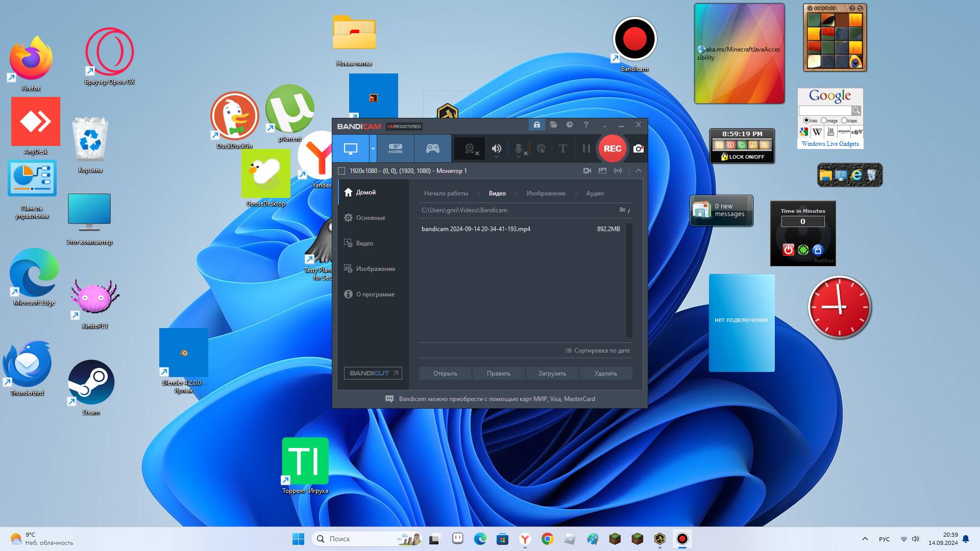The width and height of the screenshot is (980, 551).
Task: Take a screenshot with Bandicam camera icon
Action: click(638, 148)
